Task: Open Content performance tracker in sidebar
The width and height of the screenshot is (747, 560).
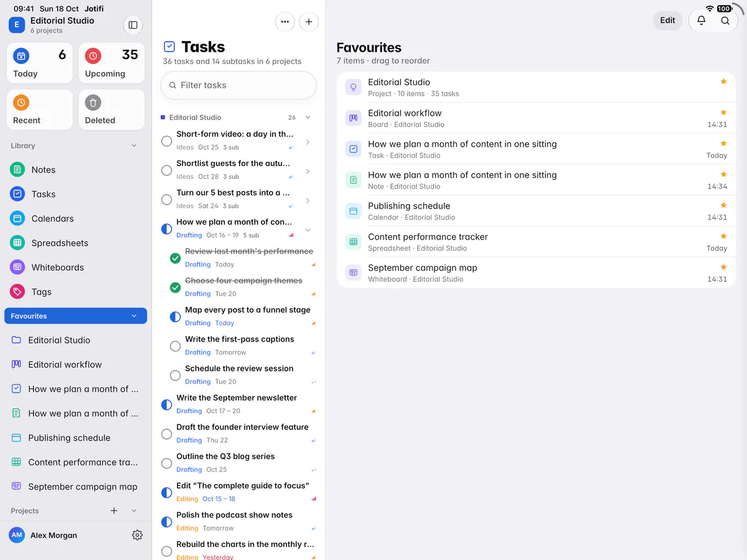Action: [76, 462]
